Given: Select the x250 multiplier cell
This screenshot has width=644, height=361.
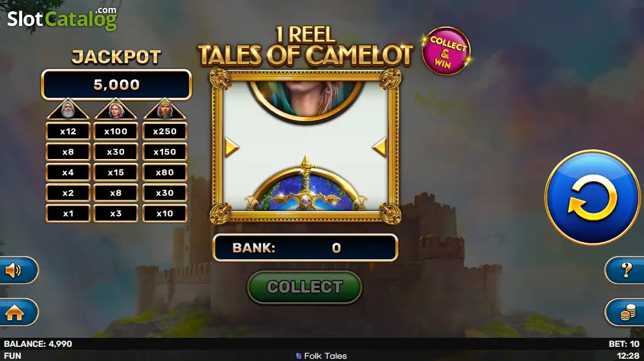Looking at the screenshot, I should tap(165, 131).
